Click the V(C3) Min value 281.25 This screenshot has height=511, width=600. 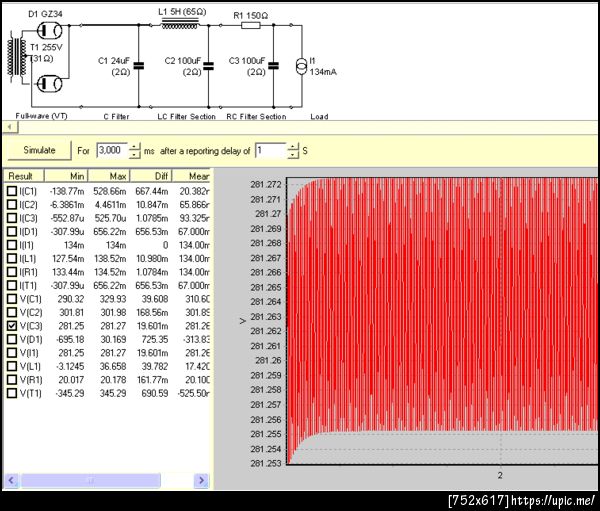click(71, 326)
